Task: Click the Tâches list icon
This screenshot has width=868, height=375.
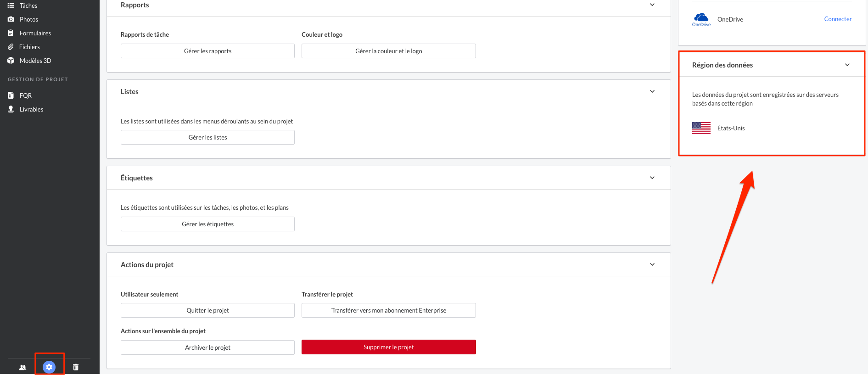Action: coord(11,6)
